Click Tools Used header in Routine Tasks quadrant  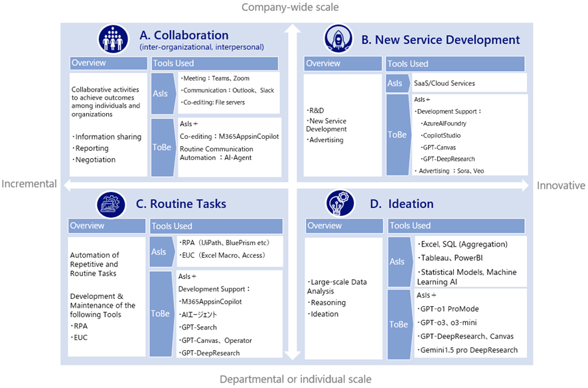pyautogui.click(x=216, y=227)
